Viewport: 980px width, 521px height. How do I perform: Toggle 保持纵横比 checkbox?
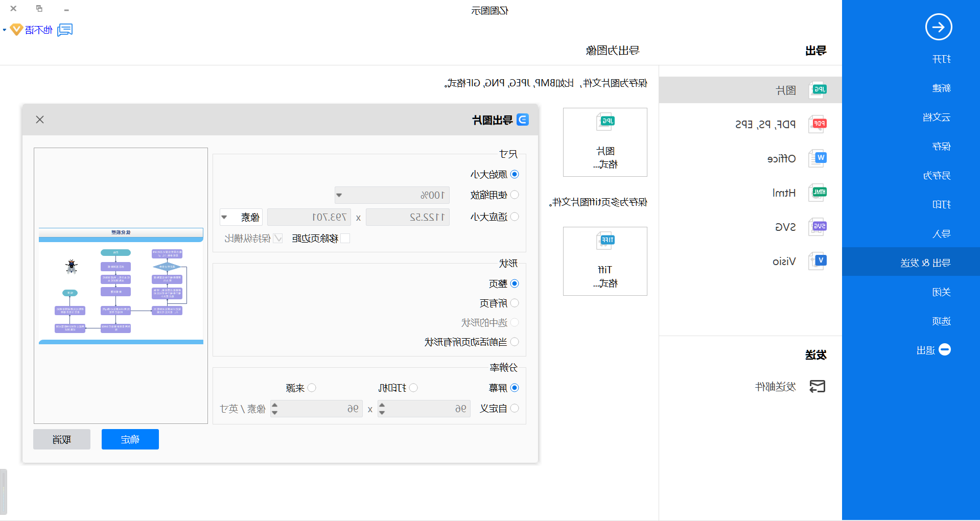(278, 238)
